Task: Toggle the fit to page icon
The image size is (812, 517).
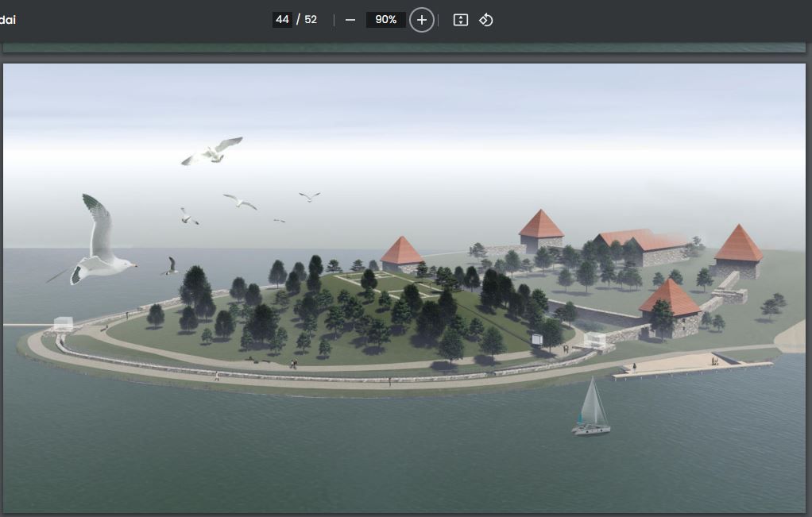Action: [461, 20]
